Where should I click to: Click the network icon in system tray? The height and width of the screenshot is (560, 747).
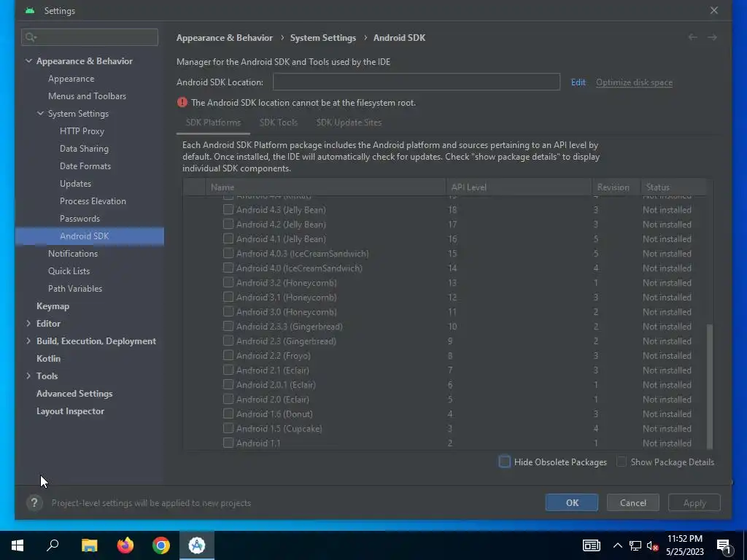(x=635, y=545)
